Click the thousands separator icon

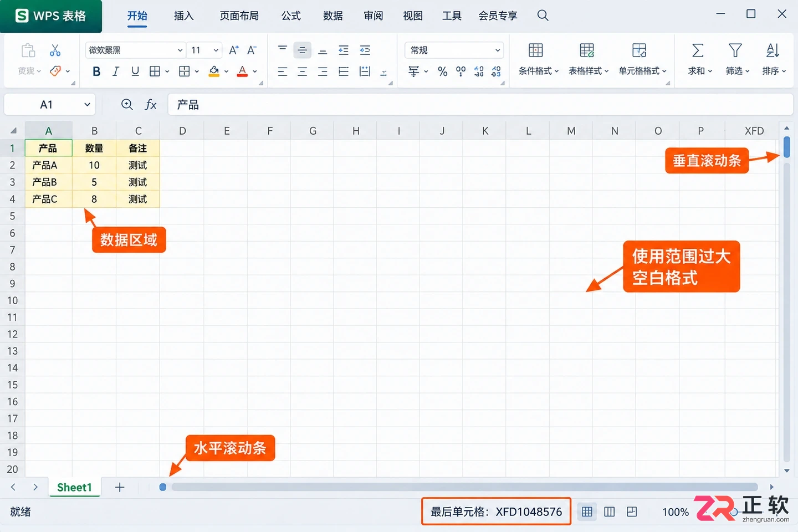(x=461, y=71)
